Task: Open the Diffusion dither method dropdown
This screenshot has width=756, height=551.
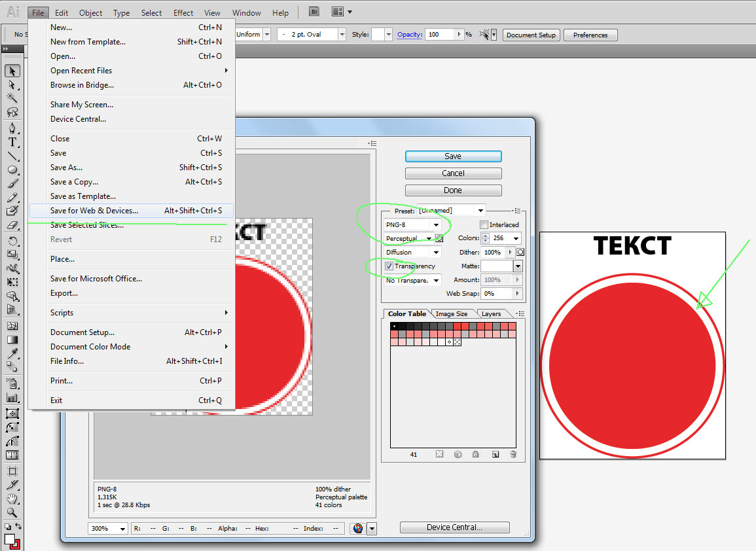Action: [x=412, y=252]
